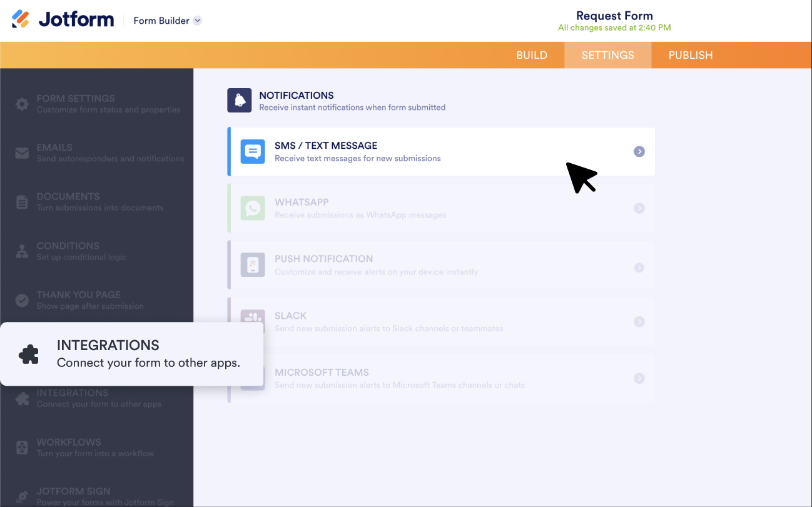Image resolution: width=812 pixels, height=507 pixels.
Task: Click the WhatsApp logo icon
Action: coord(253,208)
